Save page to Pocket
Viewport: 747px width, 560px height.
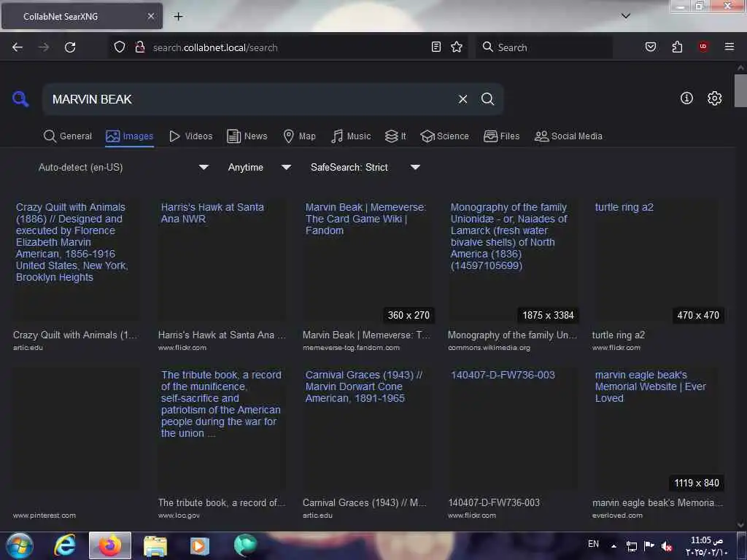pyautogui.click(x=651, y=47)
